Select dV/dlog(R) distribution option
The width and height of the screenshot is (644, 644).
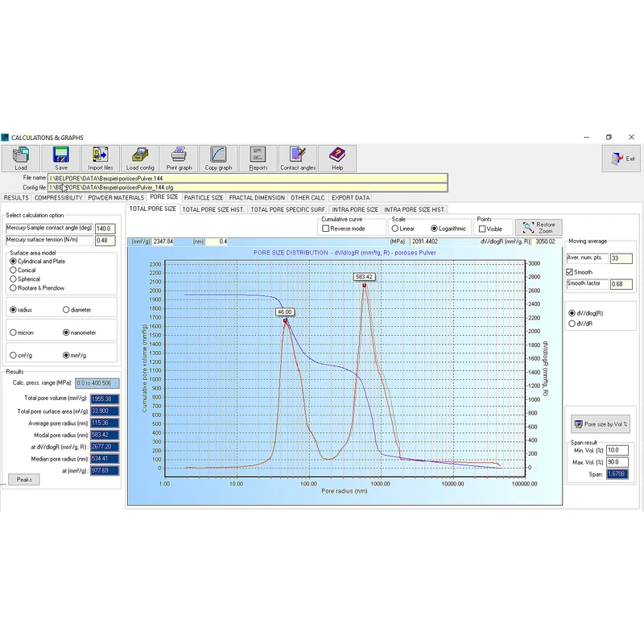tap(572, 313)
